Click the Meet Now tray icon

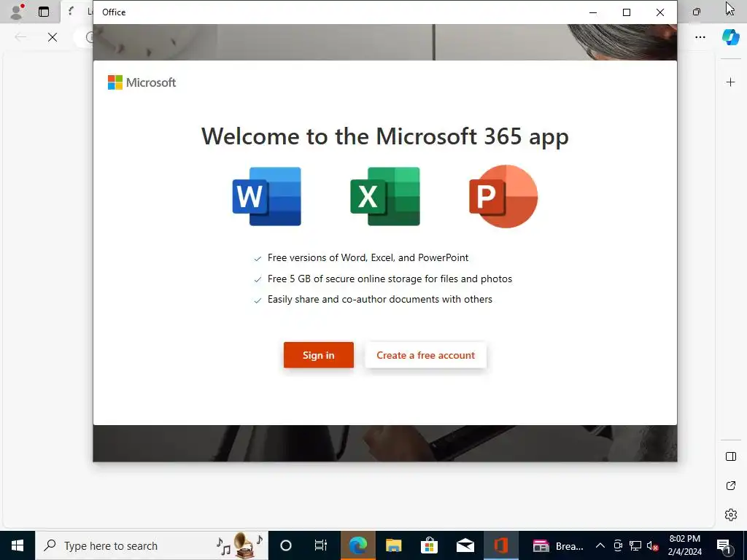[618, 545]
